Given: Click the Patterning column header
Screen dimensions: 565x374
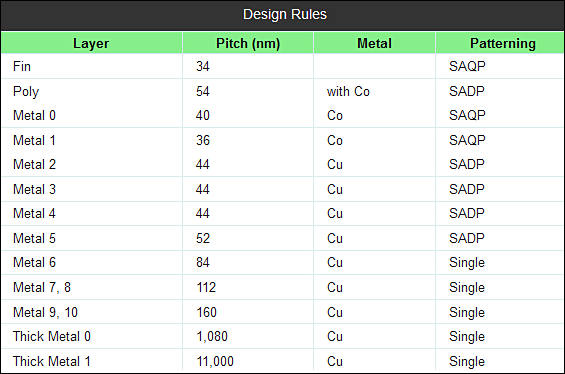Looking at the screenshot, I should [x=502, y=43].
